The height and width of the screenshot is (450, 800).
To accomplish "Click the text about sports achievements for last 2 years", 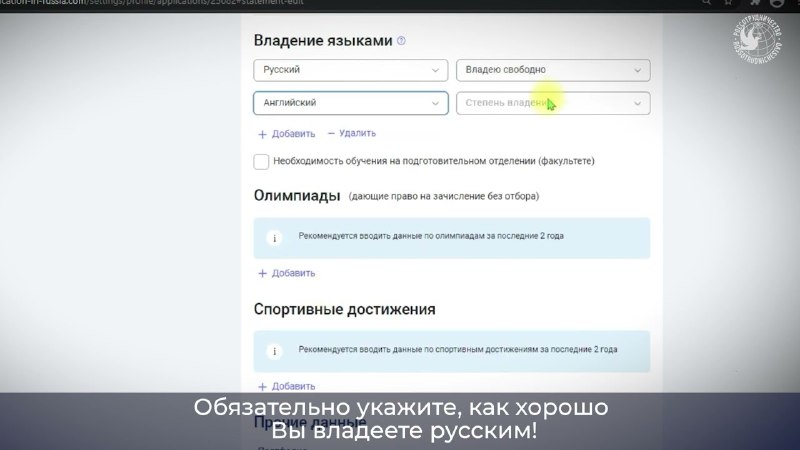I will point(458,349).
